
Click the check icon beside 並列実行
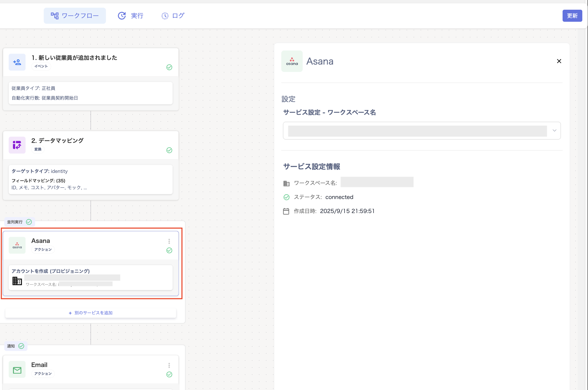[29, 222]
